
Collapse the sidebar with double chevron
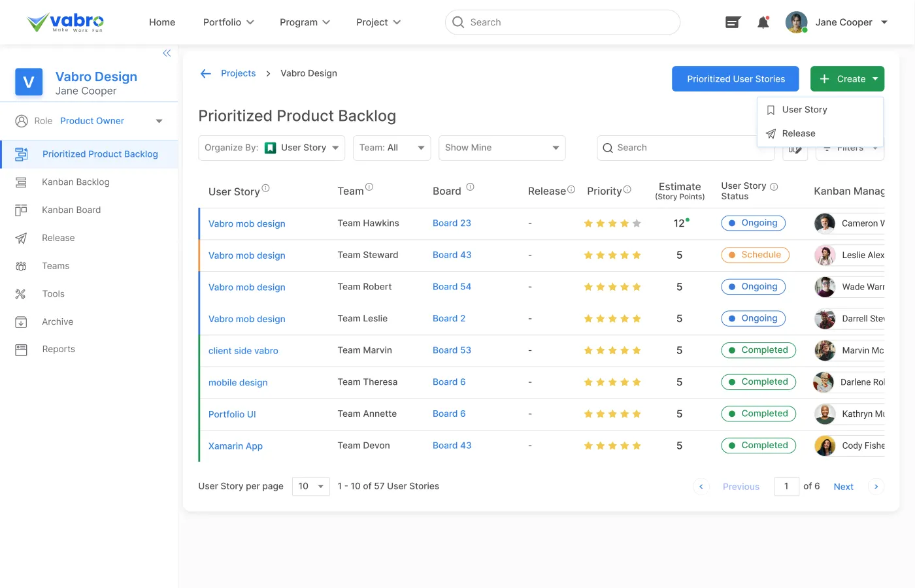(167, 54)
